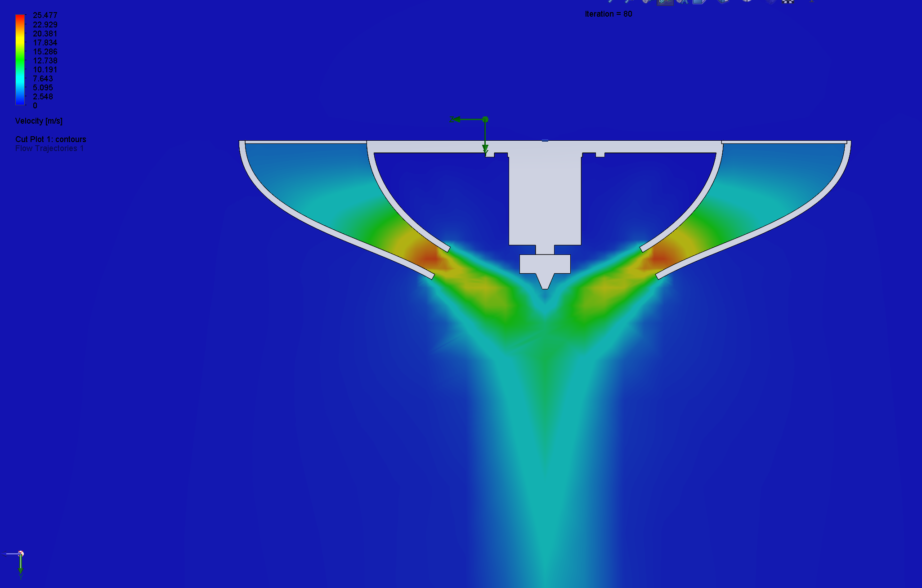Click the legend value 12.738
Screen dimensions: 922x588
pos(45,61)
